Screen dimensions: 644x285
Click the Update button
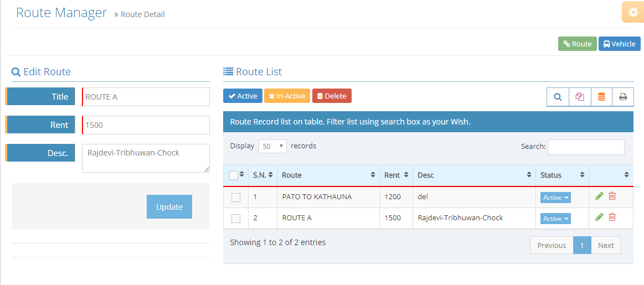tap(169, 206)
